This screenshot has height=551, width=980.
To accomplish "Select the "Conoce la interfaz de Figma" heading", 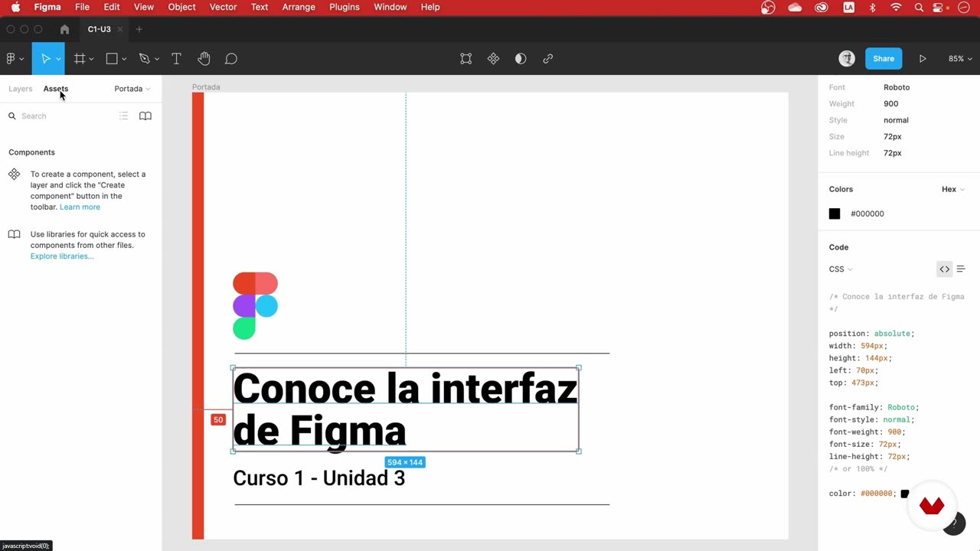I will tap(405, 409).
